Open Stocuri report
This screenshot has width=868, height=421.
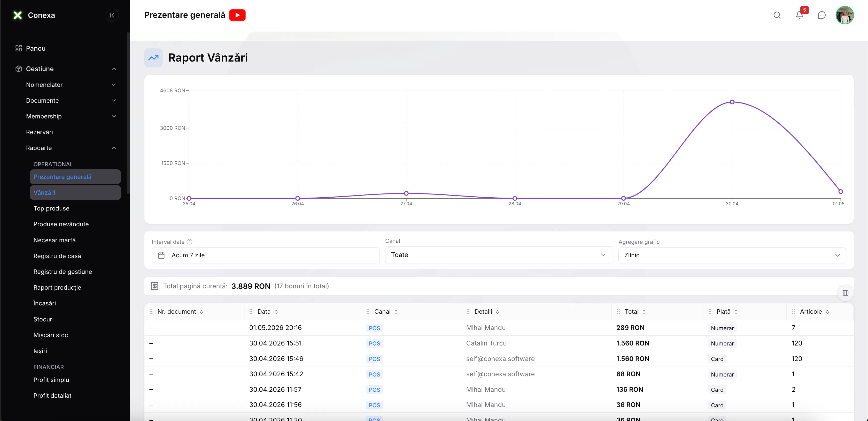tap(43, 319)
